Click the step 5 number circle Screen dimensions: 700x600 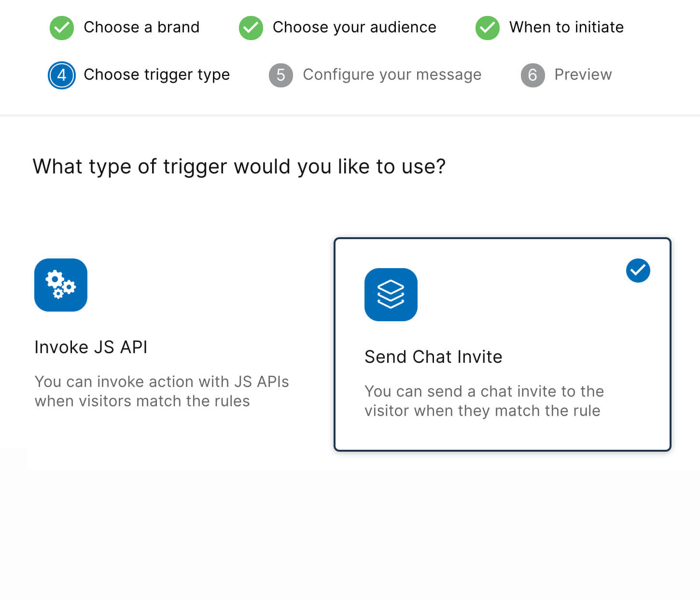[281, 75]
